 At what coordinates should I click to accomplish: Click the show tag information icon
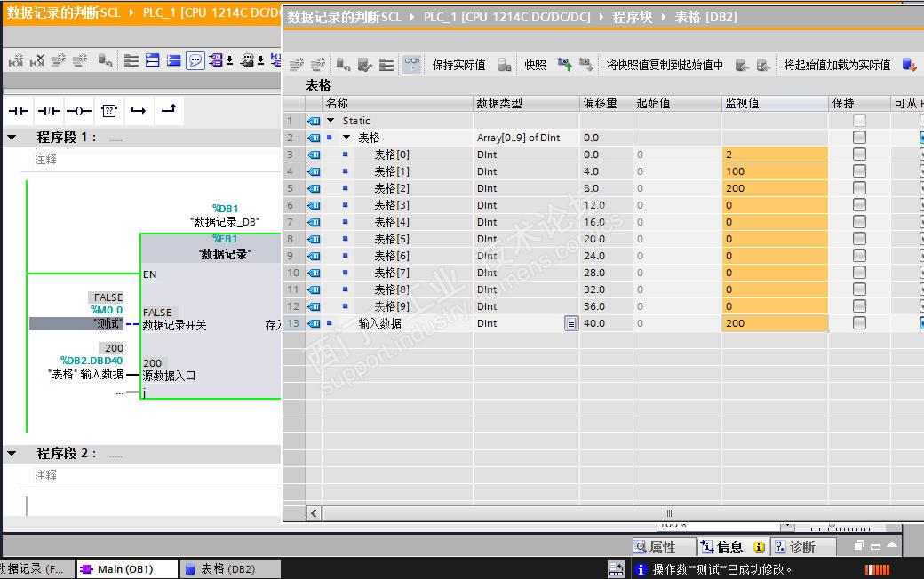click(x=248, y=60)
